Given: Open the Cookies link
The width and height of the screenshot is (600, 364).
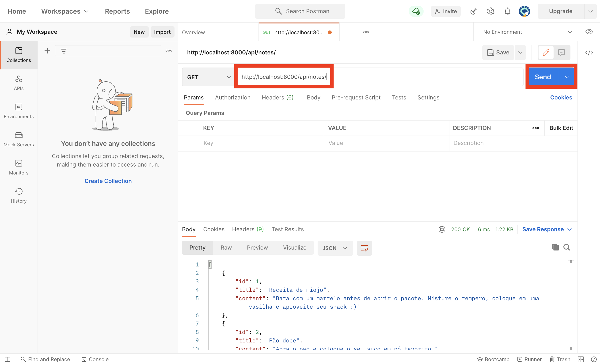Looking at the screenshot, I should pos(561,97).
